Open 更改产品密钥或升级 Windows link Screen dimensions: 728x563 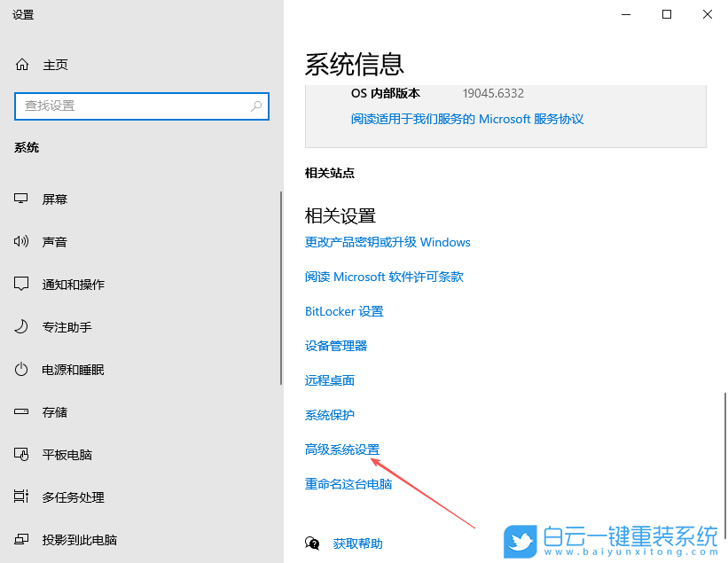388,241
